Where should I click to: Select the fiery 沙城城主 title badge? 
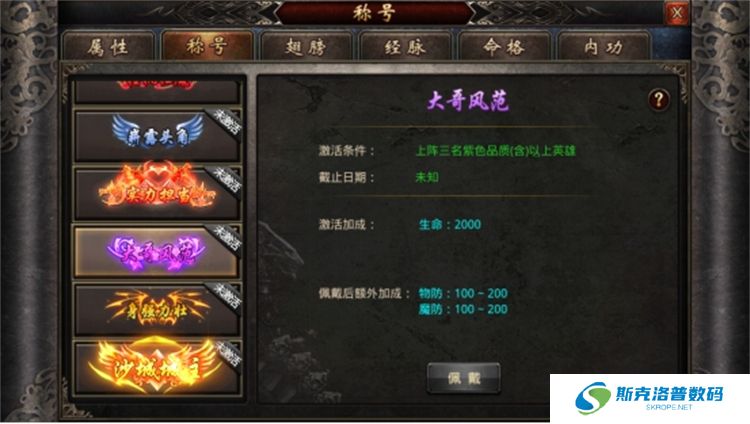click(x=157, y=368)
